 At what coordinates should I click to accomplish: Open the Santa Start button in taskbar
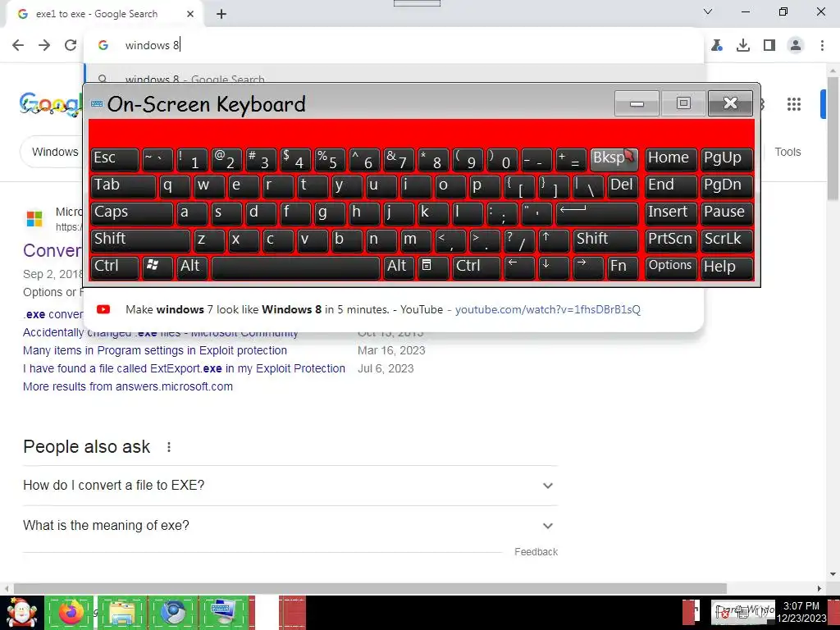(x=21, y=612)
